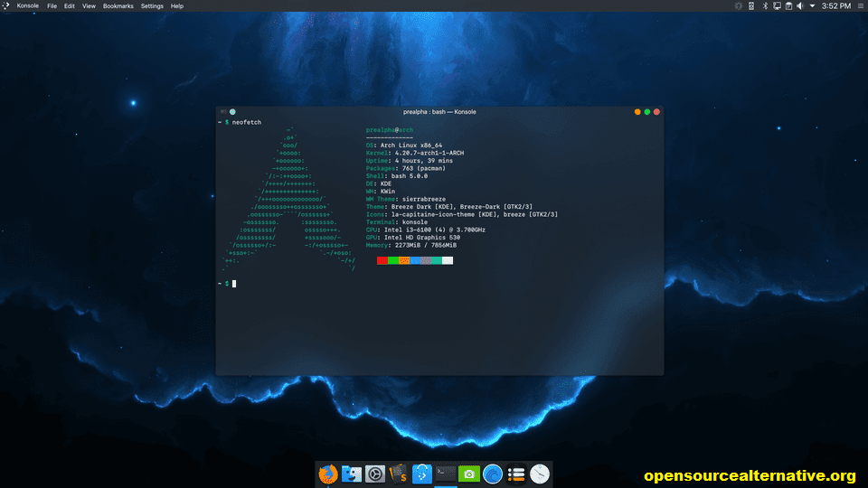The image size is (868, 488).
Task: Click the 'DE: KDE' line
Action: 379,184
